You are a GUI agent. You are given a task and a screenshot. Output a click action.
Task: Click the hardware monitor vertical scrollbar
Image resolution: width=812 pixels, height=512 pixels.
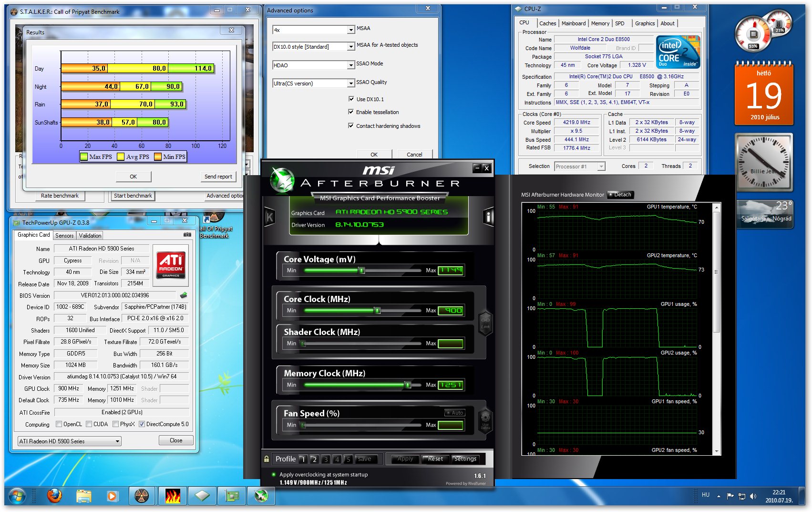(716, 329)
